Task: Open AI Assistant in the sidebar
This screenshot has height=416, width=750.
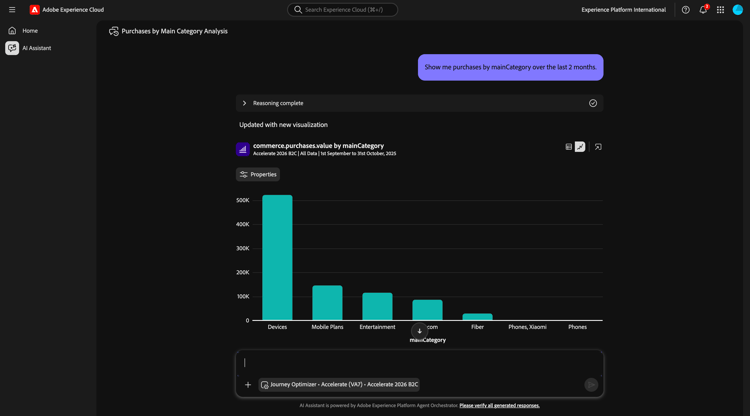Action: click(36, 48)
